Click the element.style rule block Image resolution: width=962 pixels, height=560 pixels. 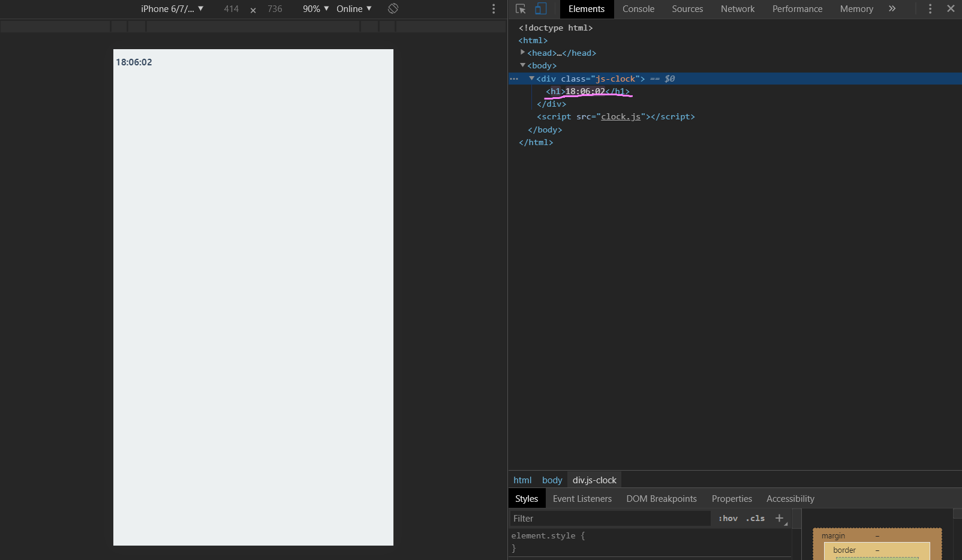[650, 542]
